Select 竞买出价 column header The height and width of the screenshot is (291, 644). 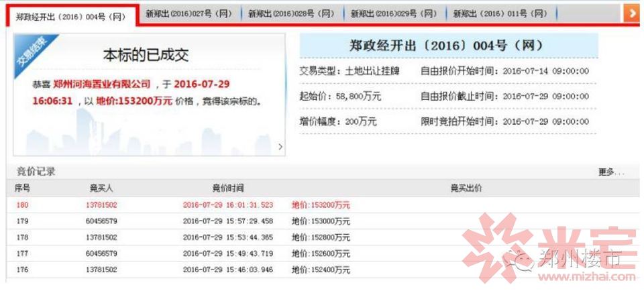click(x=466, y=188)
